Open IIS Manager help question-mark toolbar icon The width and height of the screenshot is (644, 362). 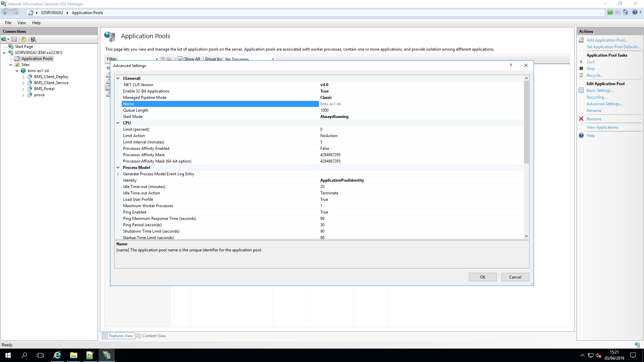point(635,12)
